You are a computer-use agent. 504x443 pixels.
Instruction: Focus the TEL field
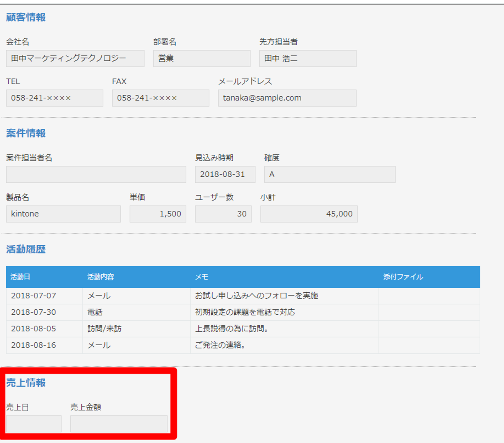point(55,98)
